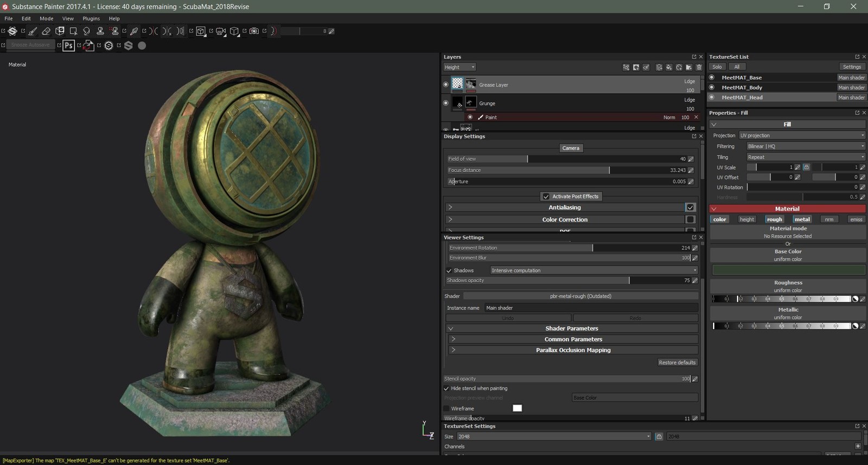Toggle Hide stencil when painting
This screenshot has width=868, height=465.
(446, 389)
